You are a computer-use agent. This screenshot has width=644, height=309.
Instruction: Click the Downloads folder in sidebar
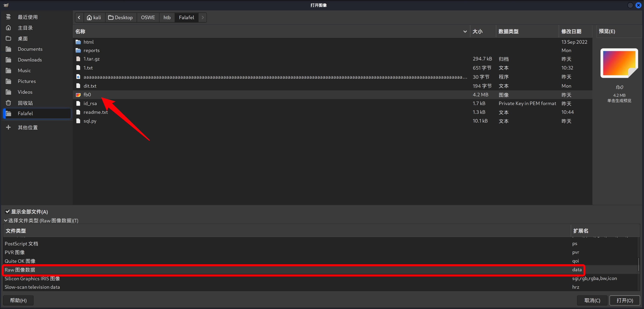pyautogui.click(x=29, y=60)
